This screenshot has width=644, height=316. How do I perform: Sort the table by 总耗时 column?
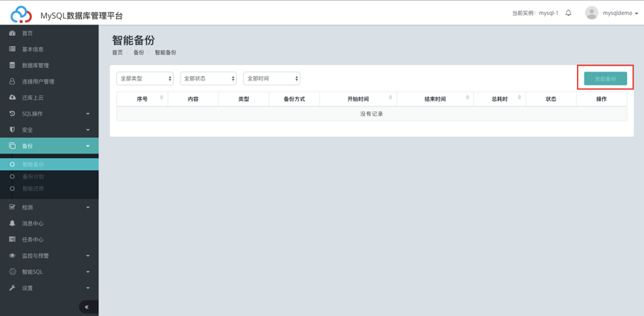click(x=520, y=98)
